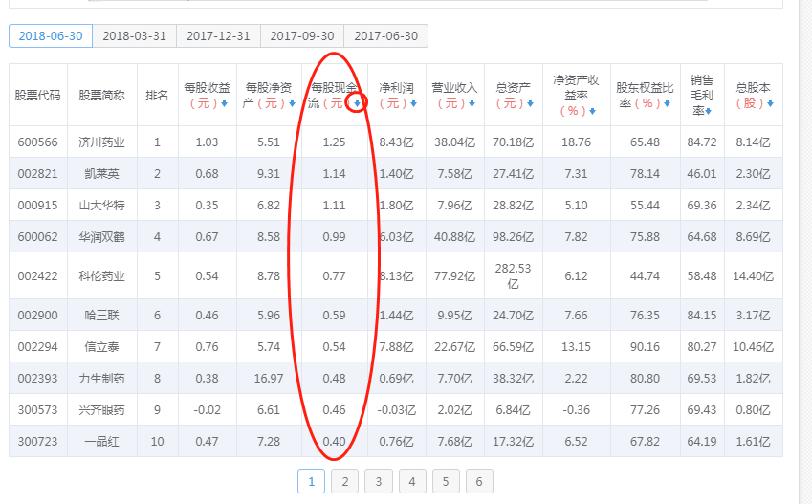This screenshot has height=504, width=812.
Task: Go to page 3
Action: click(x=379, y=481)
